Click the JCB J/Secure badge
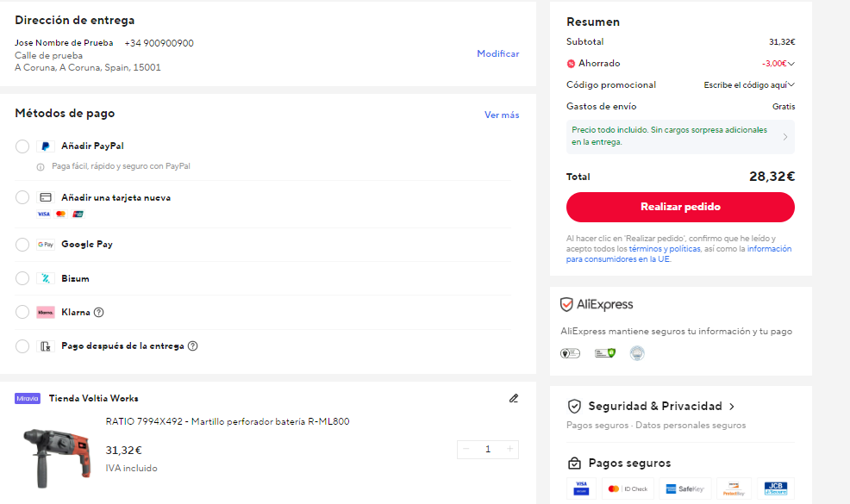 776,488
